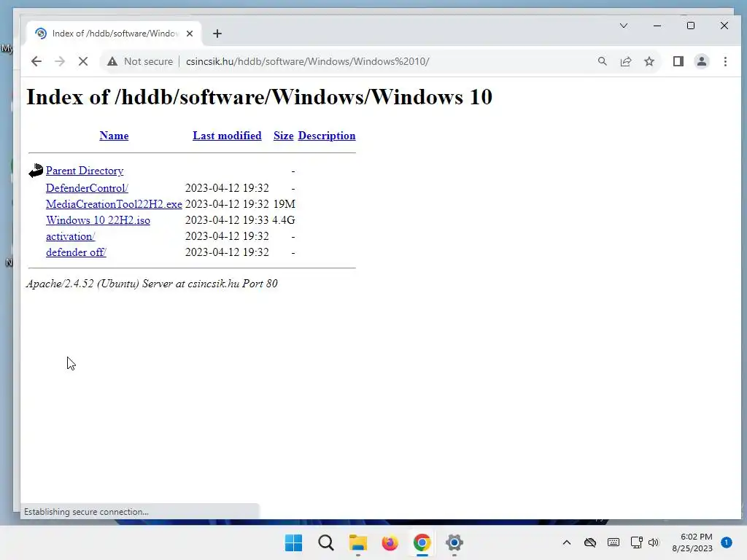Open File Explorer from taskbar
This screenshot has height=560, width=747.
(357, 542)
